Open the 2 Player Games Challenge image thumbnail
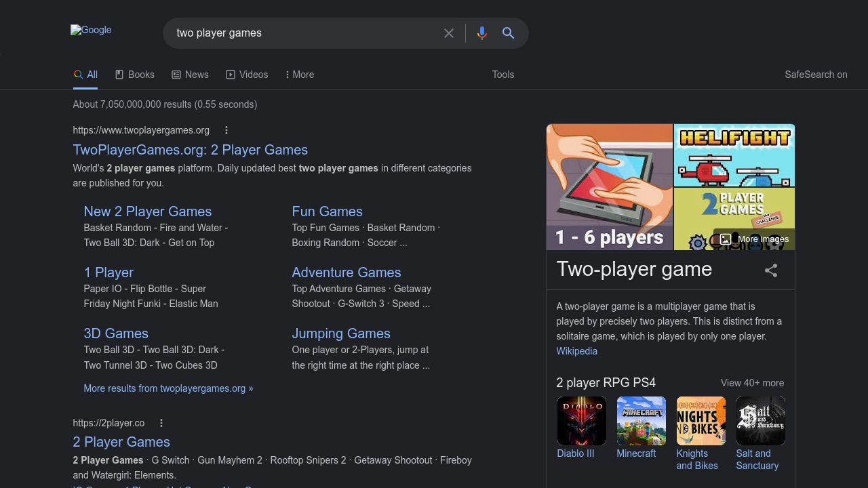 [x=734, y=219]
